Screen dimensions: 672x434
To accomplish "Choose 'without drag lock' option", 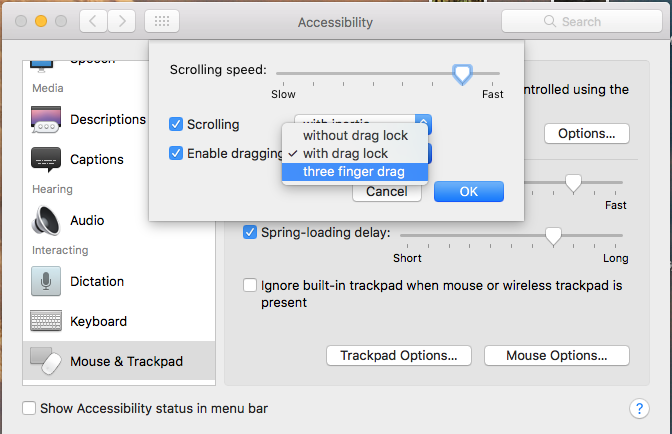I will [x=354, y=135].
